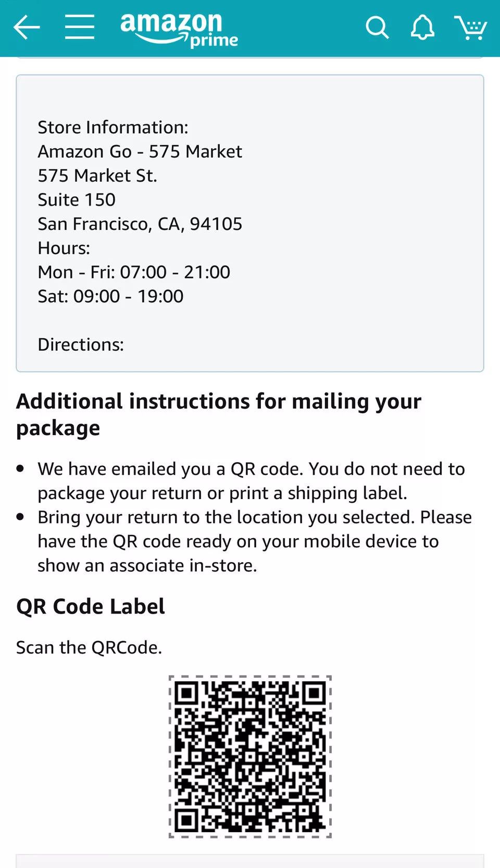Open the hamburger menu
This screenshot has width=500, height=868.
(x=80, y=27)
